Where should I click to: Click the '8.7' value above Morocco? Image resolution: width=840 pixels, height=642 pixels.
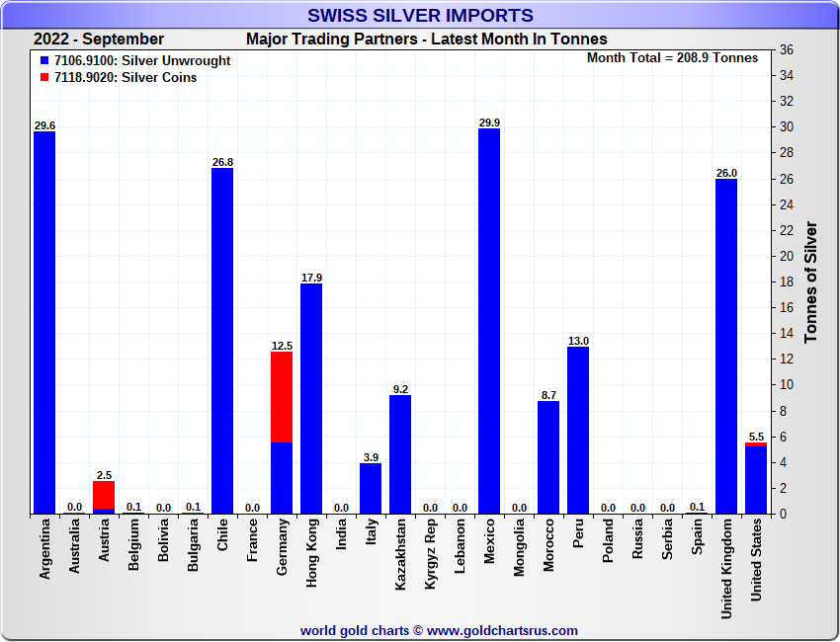548,395
